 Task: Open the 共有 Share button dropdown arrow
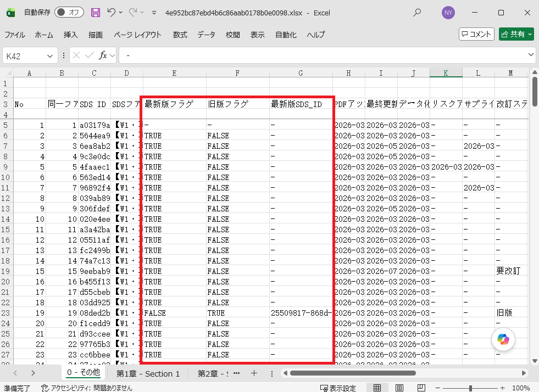530,34
